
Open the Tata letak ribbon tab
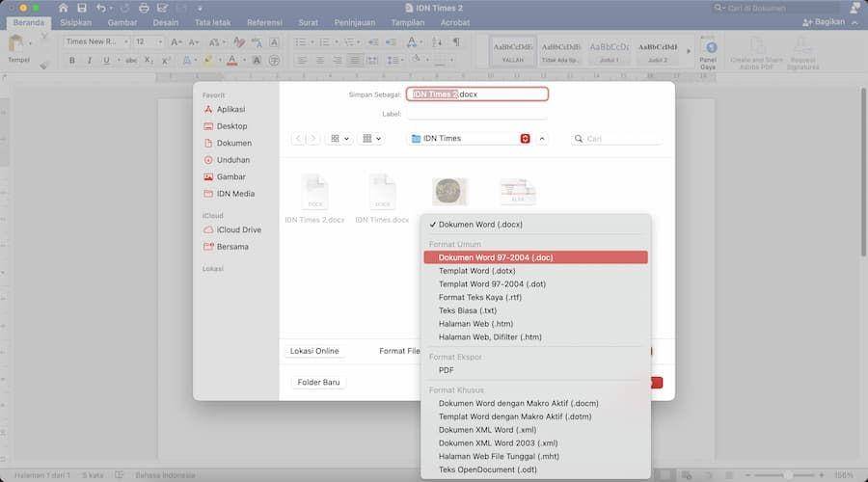pos(212,23)
